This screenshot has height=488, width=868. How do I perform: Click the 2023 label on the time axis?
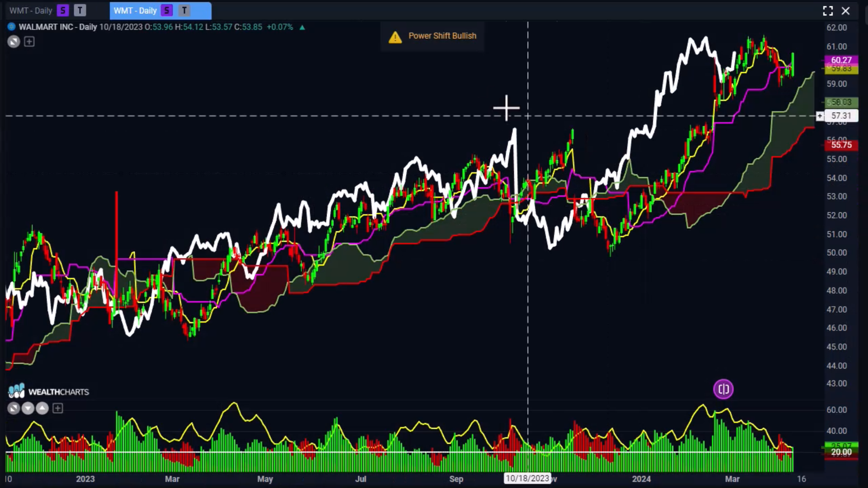pyautogui.click(x=85, y=479)
